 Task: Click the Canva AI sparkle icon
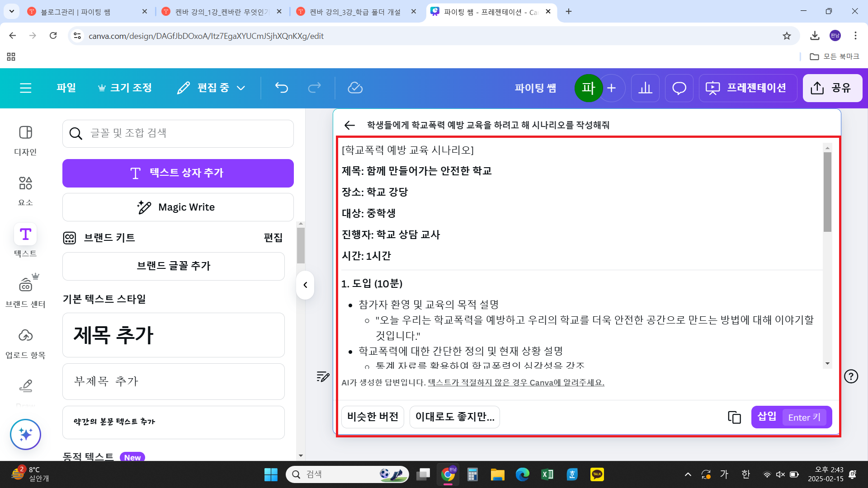tap(25, 434)
